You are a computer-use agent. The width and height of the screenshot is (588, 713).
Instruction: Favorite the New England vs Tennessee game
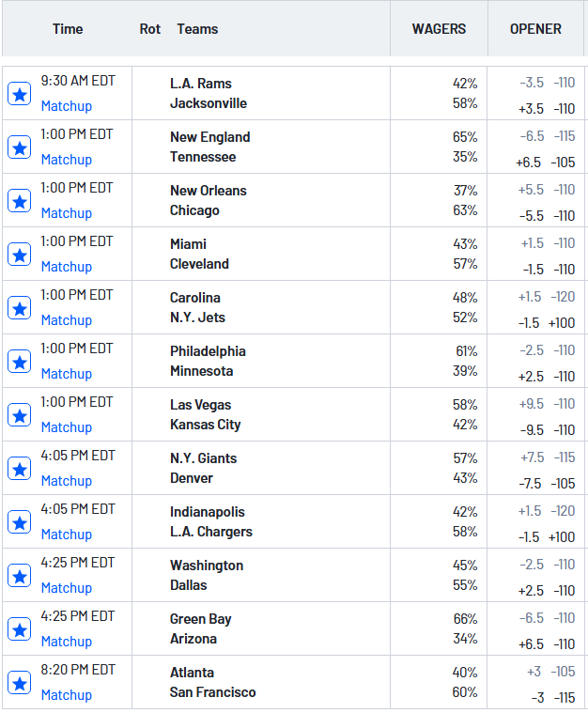[x=19, y=147]
